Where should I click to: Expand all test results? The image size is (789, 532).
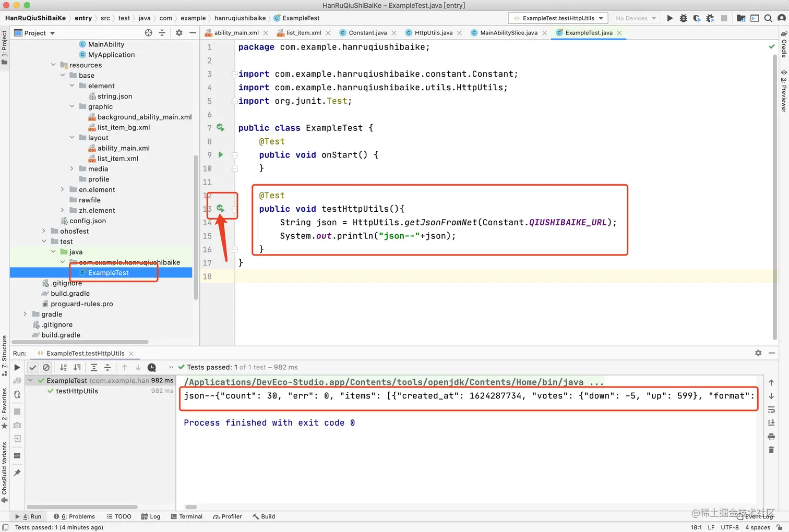pyautogui.click(x=94, y=368)
